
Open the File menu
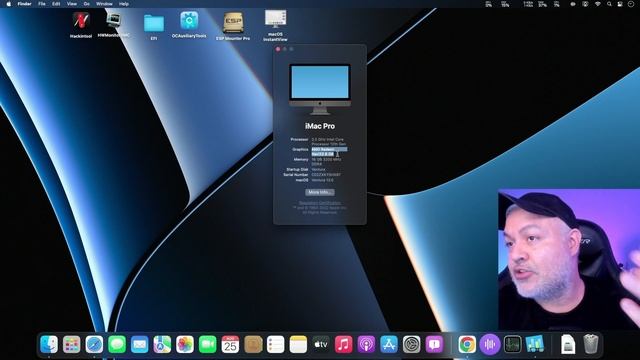[42, 4]
